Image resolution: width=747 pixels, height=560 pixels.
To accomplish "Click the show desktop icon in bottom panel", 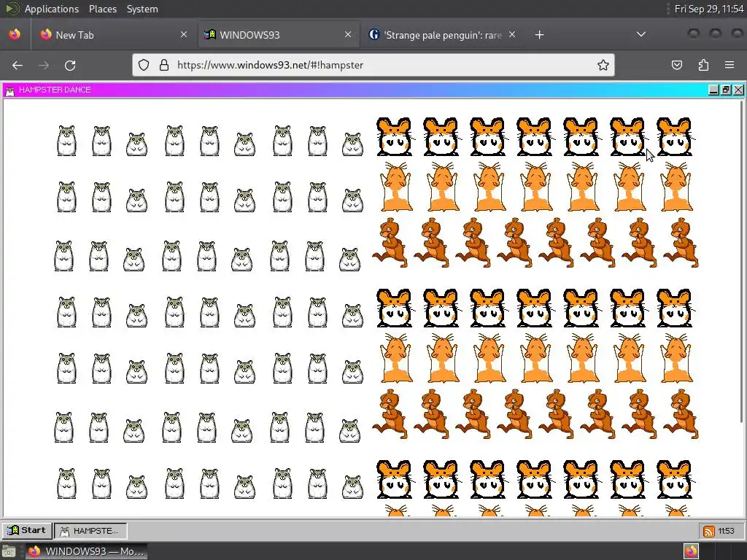I will (x=9, y=551).
